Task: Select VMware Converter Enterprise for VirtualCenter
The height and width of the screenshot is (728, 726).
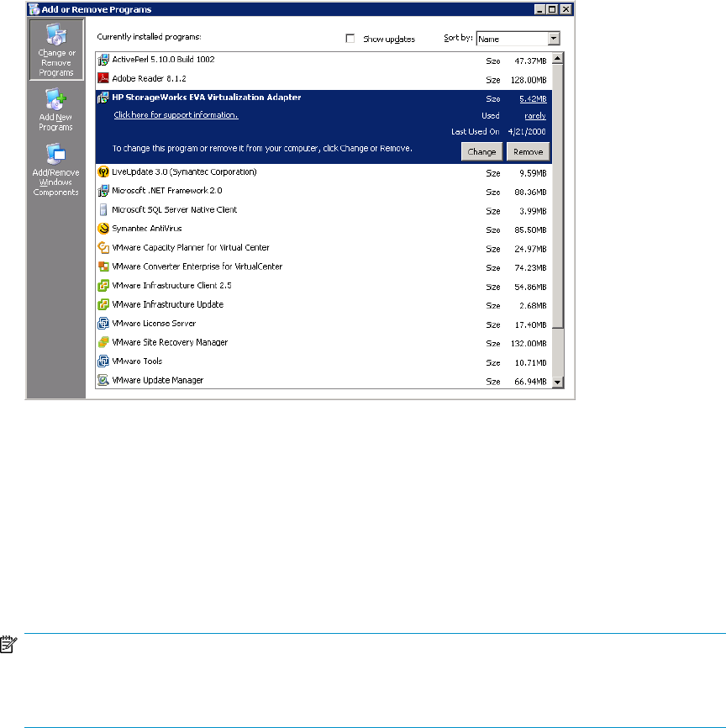Action: coord(324,267)
